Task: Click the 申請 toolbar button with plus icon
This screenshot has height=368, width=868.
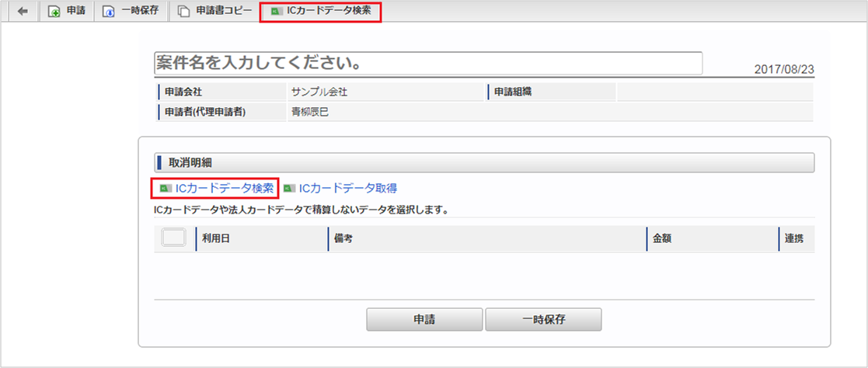Action: pyautogui.click(x=66, y=12)
